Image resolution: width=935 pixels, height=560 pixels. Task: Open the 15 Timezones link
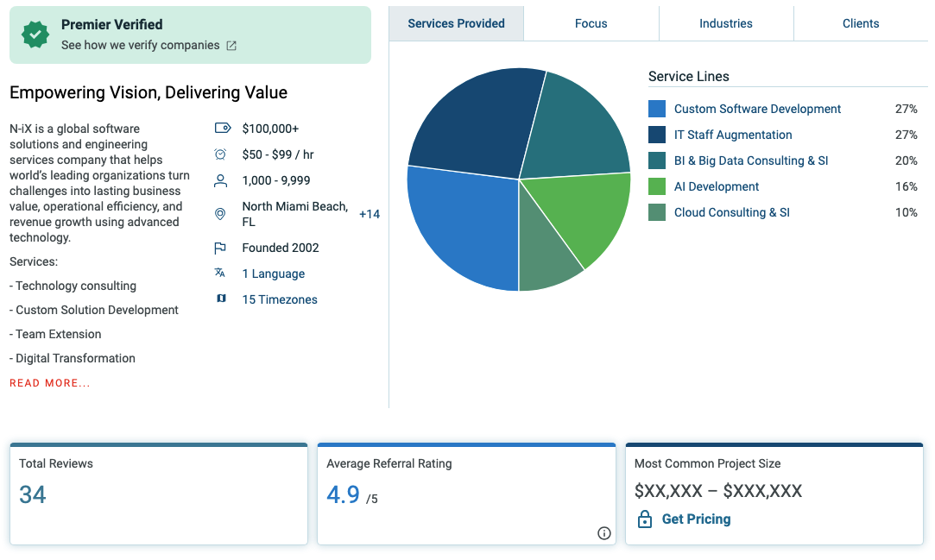coord(280,299)
